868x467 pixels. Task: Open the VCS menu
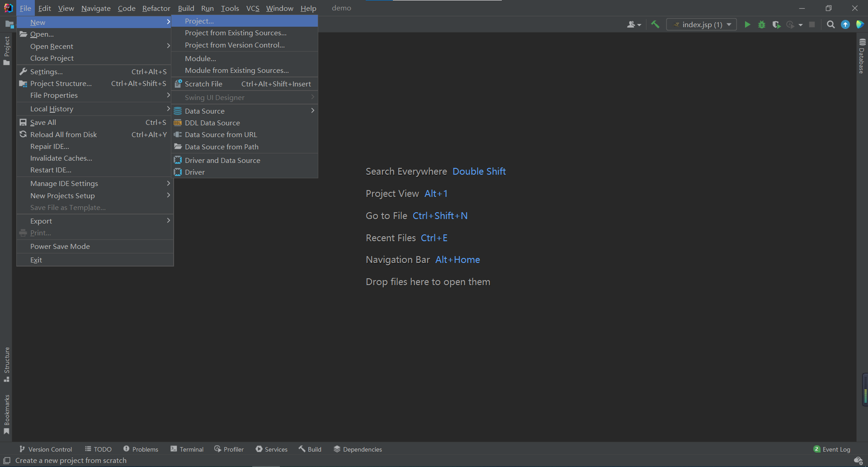[x=253, y=8]
